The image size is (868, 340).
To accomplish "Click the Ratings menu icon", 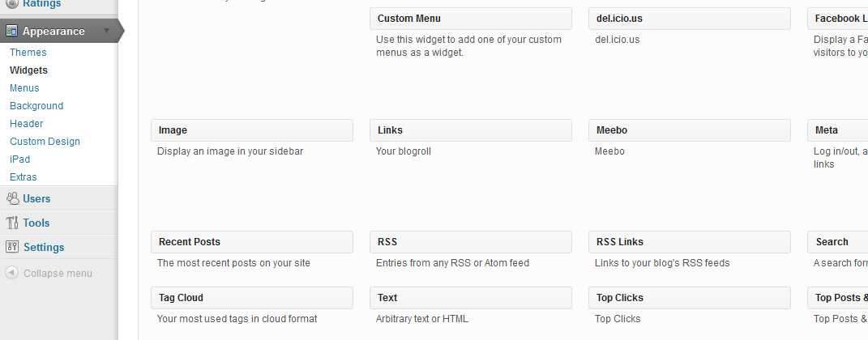I will (12, 4).
